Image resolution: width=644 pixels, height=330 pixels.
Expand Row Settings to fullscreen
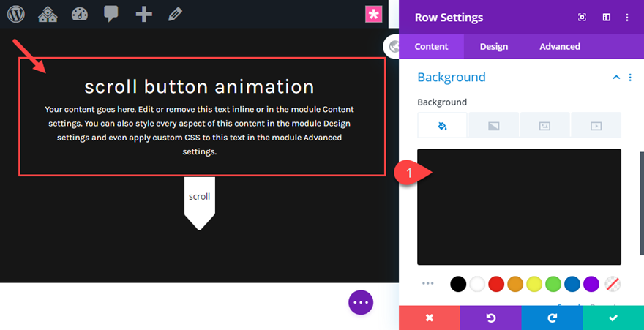coord(582,18)
